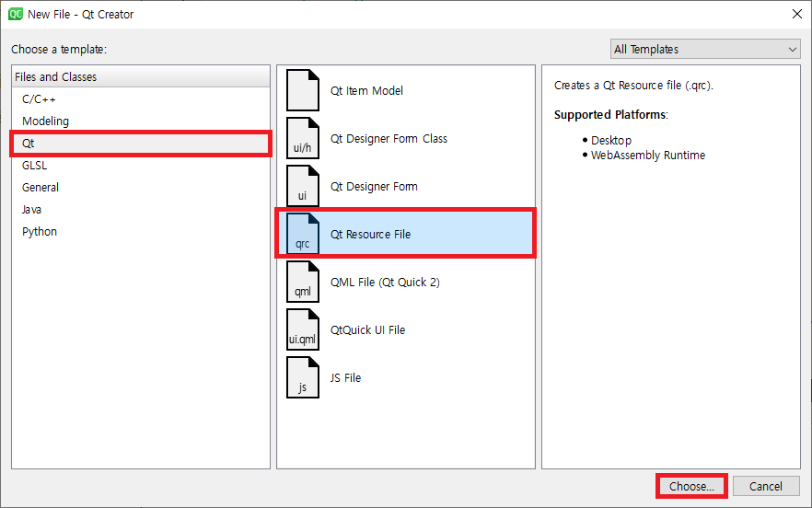Click the Cancel button
The image size is (812, 508).
click(x=766, y=486)
